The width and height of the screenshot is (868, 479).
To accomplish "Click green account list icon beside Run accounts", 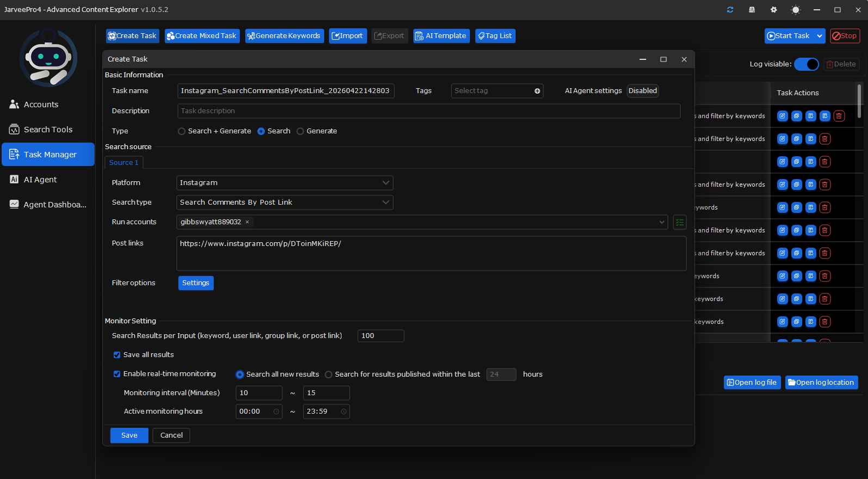I will click(x=680, y=222).
